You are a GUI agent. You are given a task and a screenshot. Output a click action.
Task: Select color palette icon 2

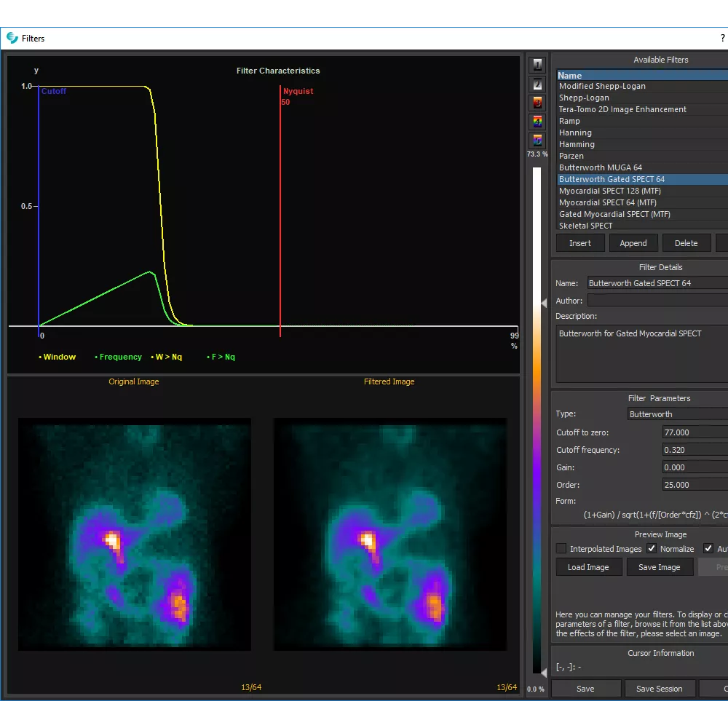tap(537, 84)
